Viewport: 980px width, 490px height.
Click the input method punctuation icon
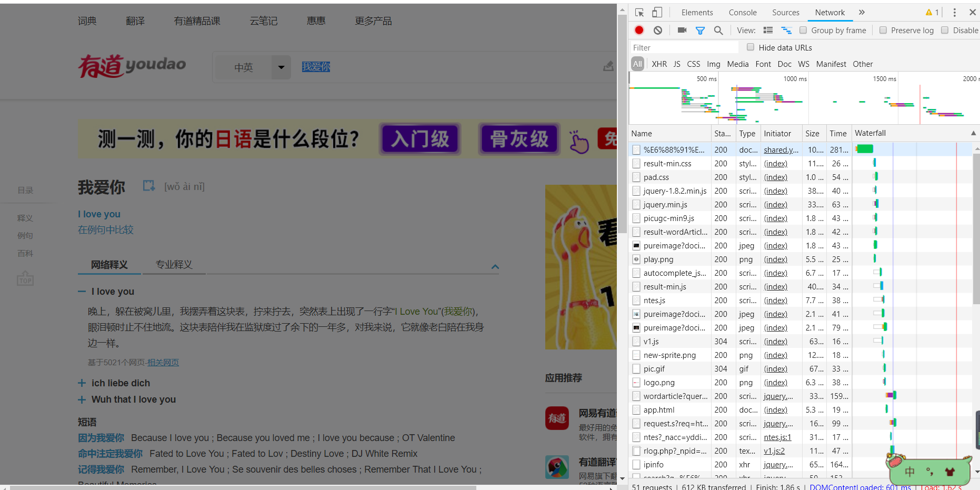(x=929, y=472)
